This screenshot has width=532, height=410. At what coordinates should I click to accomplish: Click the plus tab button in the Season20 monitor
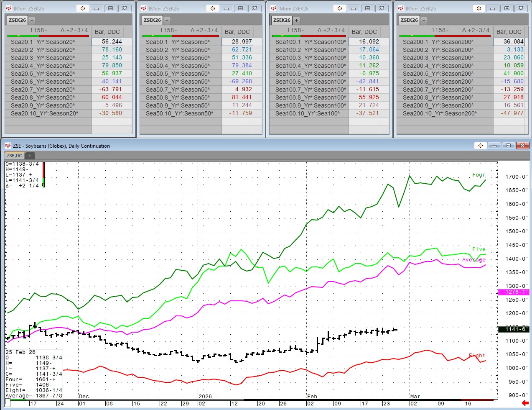pyautogui.click(x=32, y=20)
